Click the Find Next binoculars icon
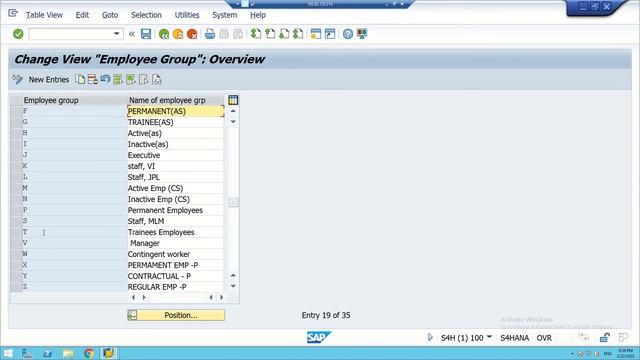640x360 pixels. tap(238, 34)
